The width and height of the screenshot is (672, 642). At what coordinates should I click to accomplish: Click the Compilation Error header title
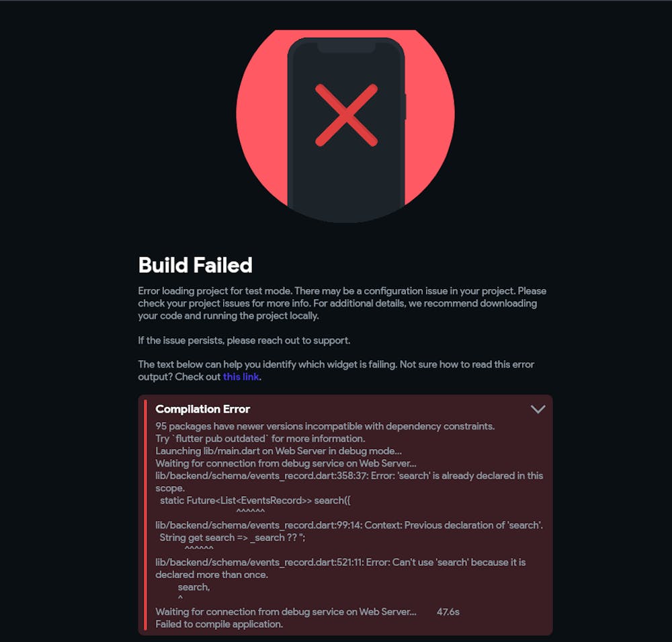point(203,409)
